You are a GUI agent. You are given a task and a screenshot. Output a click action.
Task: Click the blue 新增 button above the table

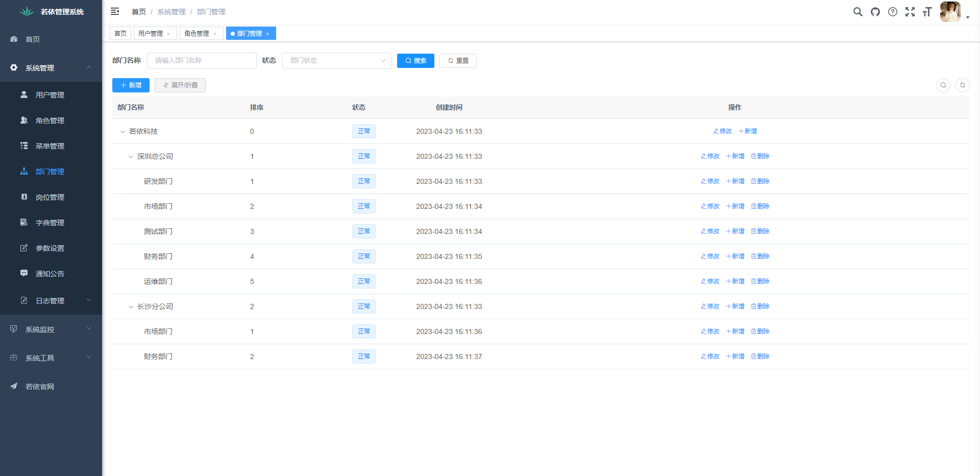click(131, 85)
